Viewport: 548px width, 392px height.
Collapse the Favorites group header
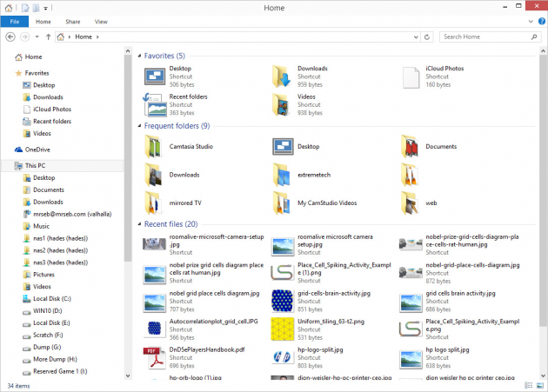point(139,56)
